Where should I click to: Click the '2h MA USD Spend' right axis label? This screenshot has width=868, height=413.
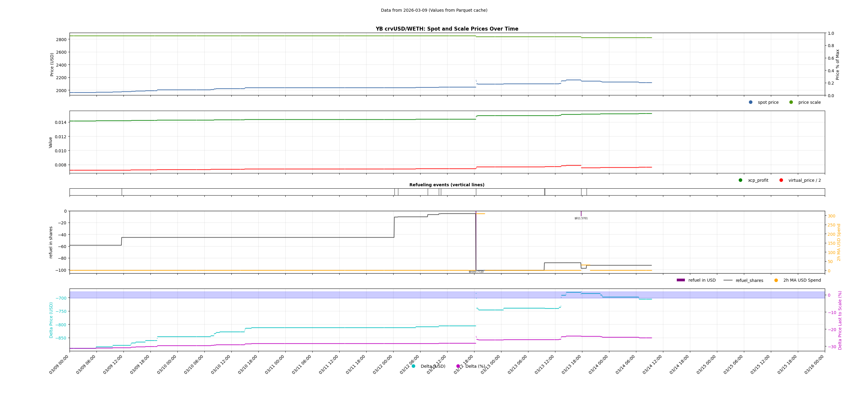[839, 242]
